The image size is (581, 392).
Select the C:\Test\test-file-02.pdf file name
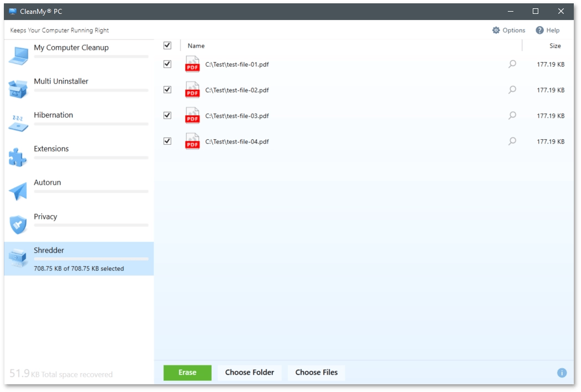[237, 90]
